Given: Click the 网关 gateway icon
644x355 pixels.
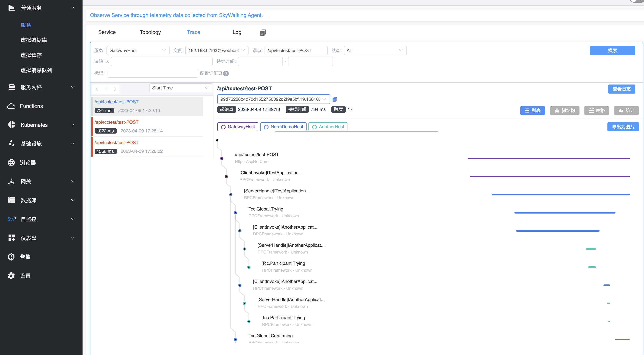Looking at the screenshot, I should (x=11, y=181).
